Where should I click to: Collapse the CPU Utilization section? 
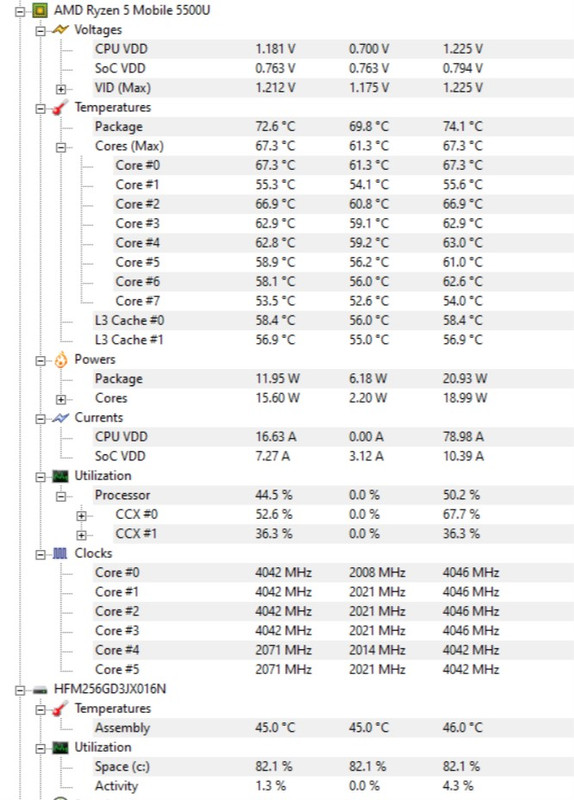(x=40, y=477)
